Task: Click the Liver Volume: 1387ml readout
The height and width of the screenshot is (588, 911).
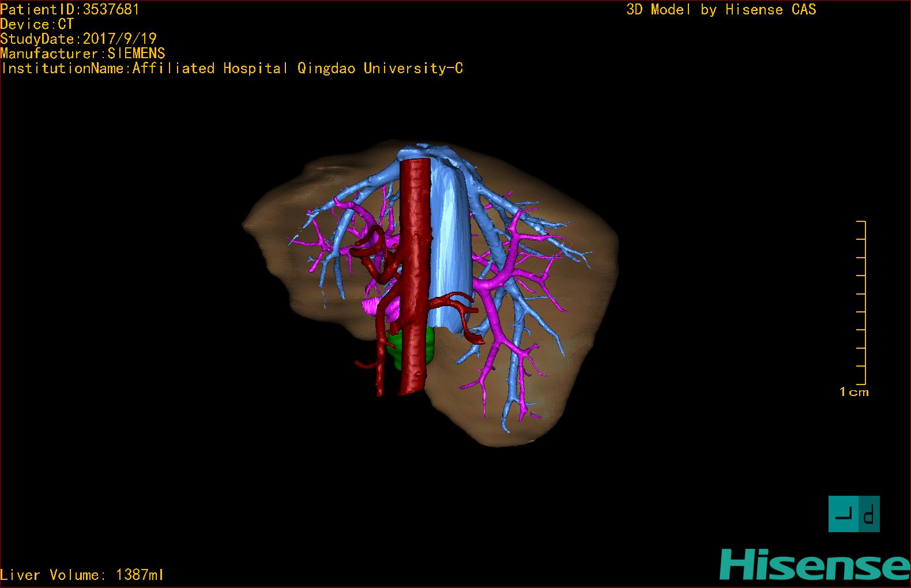Action: point(82,575)
